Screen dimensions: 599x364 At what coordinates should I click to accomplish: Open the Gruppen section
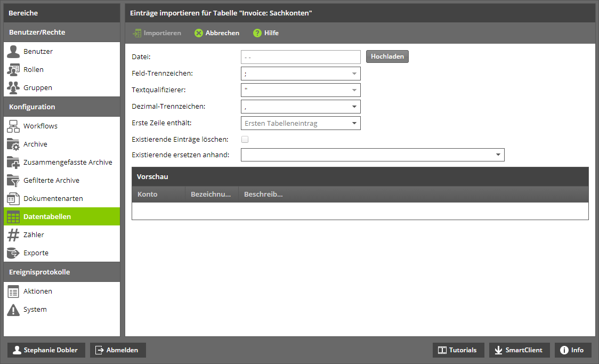62,87
